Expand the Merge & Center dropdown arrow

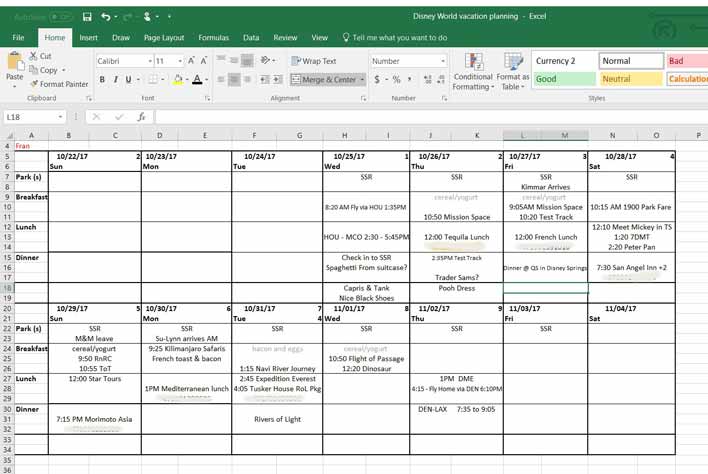click(x=362, y=79)
